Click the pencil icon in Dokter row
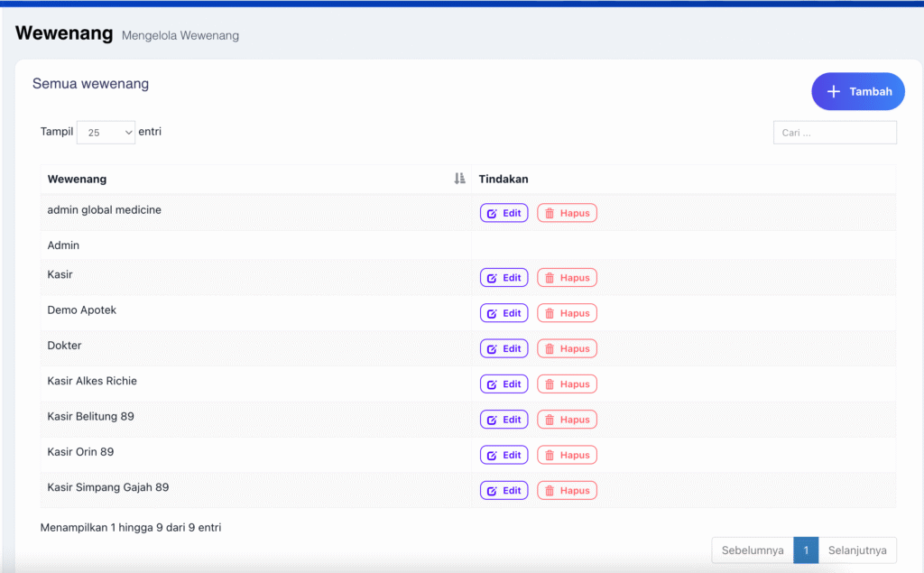The height and width of the screenshot is (573, 924). (492, 349)
